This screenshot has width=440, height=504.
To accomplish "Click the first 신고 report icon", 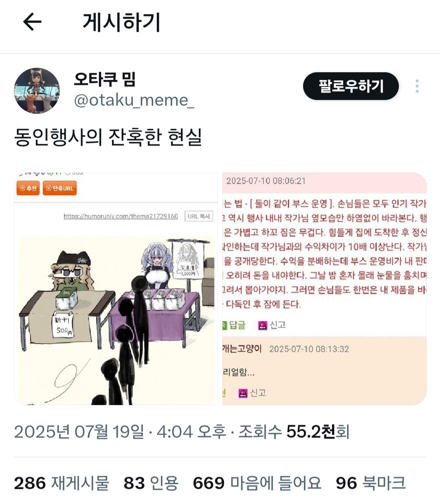I will pos(273,325).
